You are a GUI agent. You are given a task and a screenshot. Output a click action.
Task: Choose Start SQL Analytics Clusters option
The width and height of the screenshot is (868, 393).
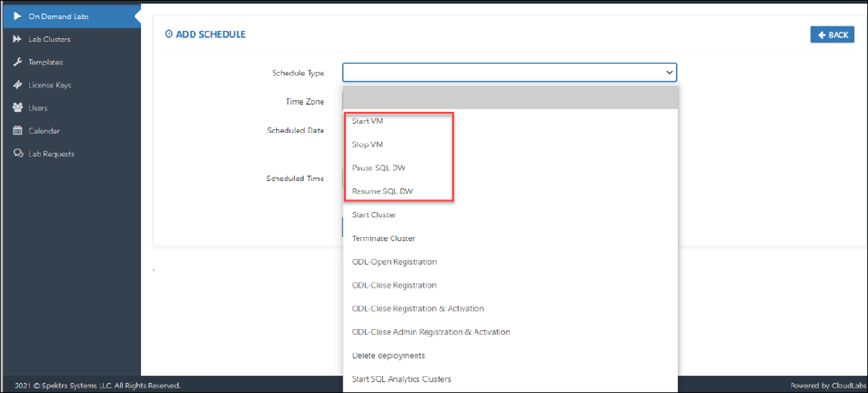tap(510, 379)
